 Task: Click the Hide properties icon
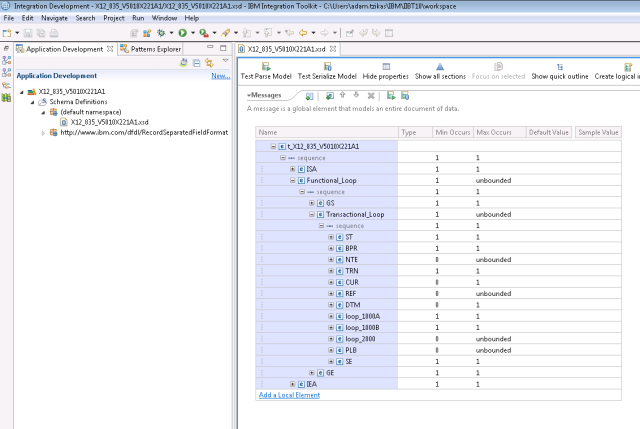click(x=386, y=67)
